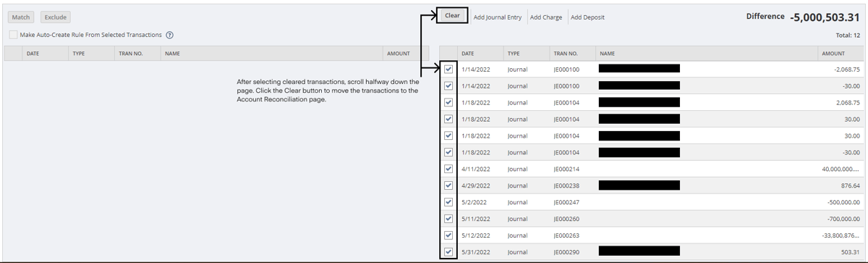Image resolution: width=868 pixels, height=263 pixels.
Task: Sort left table by TRAN NO. column
Action: point(137,54)
